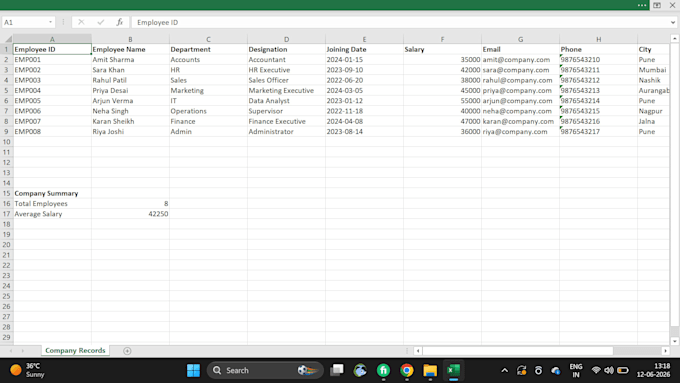Screen dimensions: 680x383
Task: Click the Wi-Fi network tray icon
Action: [596, 370]
